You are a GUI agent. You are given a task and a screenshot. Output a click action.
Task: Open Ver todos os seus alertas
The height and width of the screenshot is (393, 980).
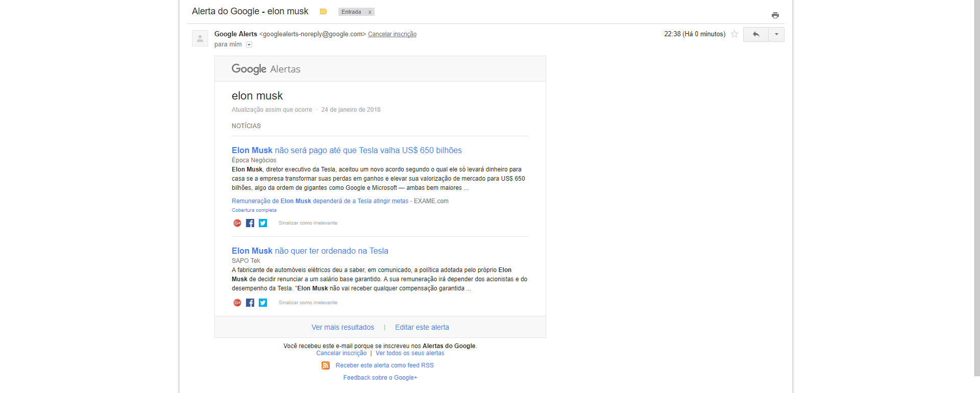[x=410, y=353]
